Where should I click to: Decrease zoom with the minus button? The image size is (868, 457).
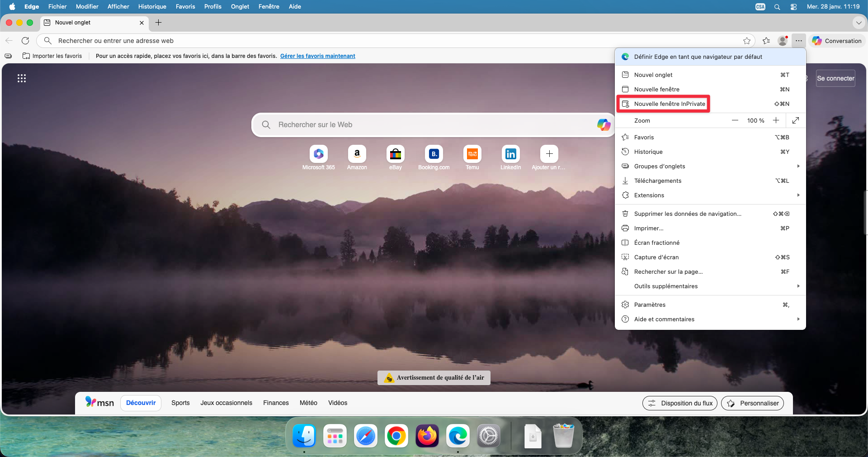coord(735,120)
